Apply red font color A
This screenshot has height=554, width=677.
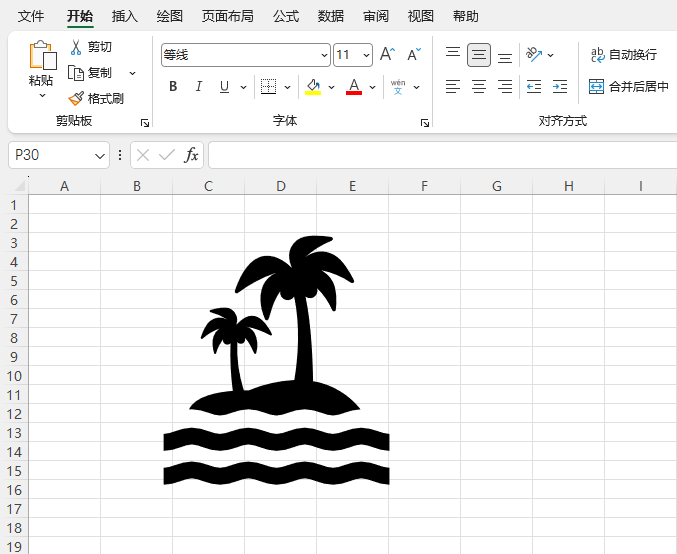pyautogui.click(x=354, y=87)
